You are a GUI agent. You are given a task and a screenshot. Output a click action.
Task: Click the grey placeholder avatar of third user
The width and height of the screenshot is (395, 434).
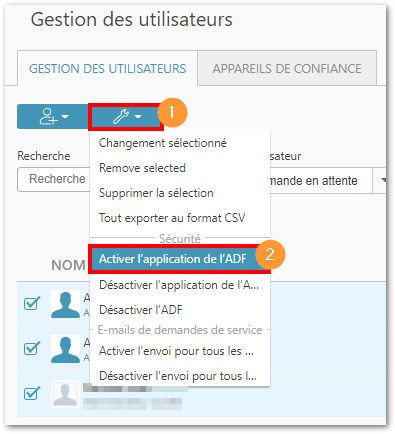[x=65, y=394]
